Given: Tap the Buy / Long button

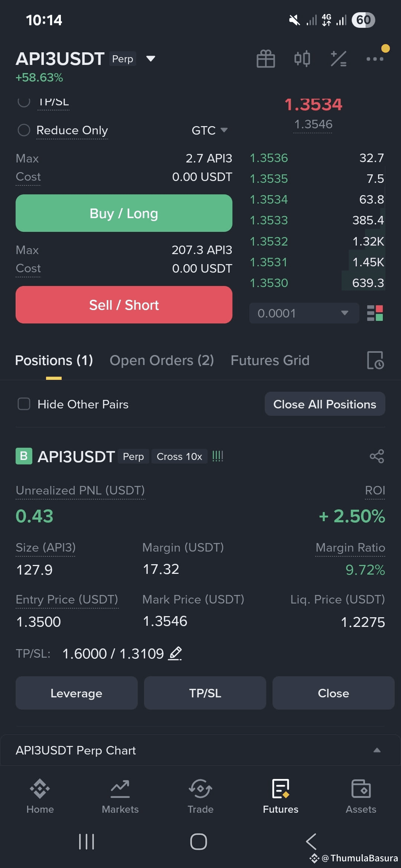Looking at the screenshot, I should pos(124,213).
